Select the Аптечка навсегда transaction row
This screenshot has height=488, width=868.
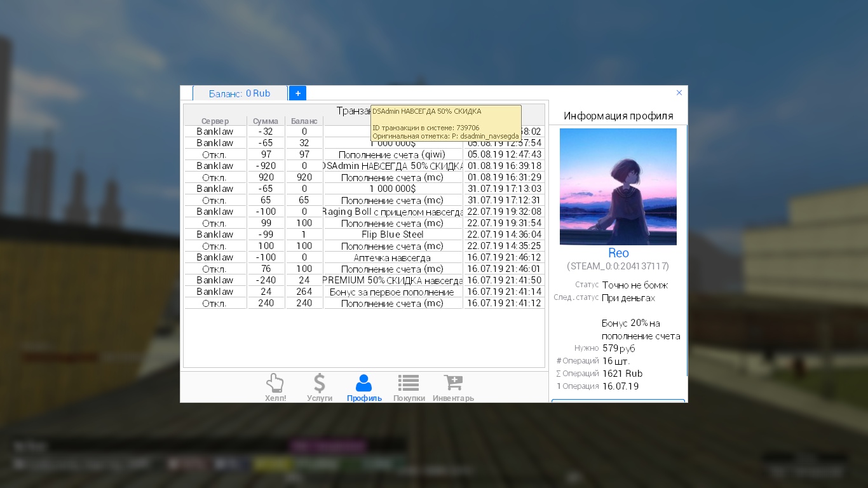click(392, 257)
